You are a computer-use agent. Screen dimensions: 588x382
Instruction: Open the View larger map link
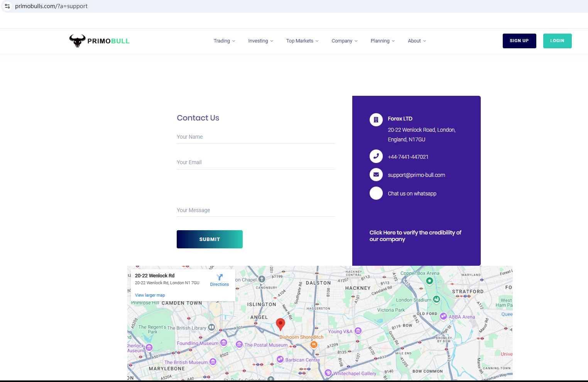(150, 295)
